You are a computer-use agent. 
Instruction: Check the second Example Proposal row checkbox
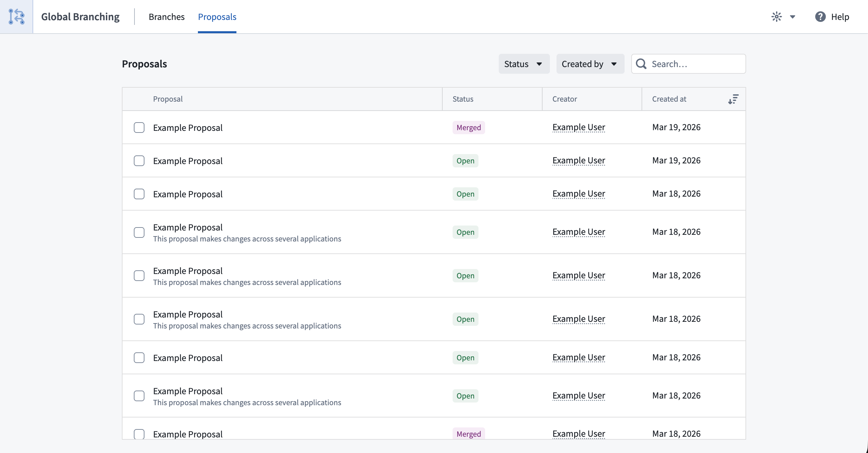click(x=139, y=161)
